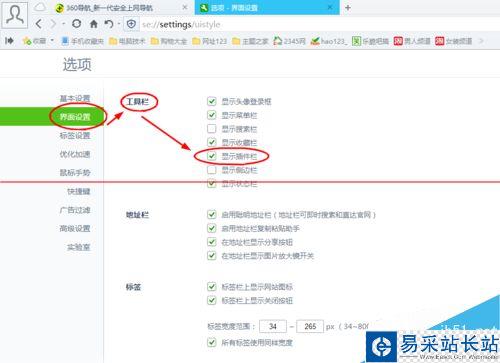Close the 选项 - 界面设置 tab
Viewport: 500px width, 363px height.
330,7
